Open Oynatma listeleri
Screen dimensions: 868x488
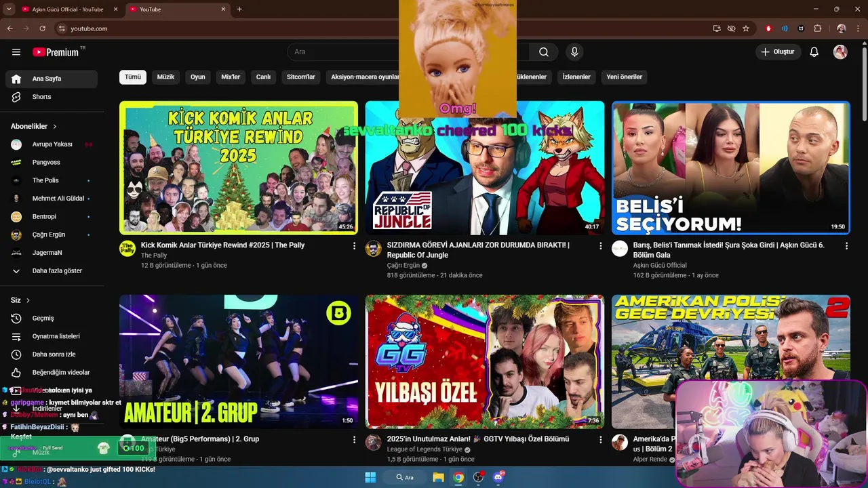52,336
